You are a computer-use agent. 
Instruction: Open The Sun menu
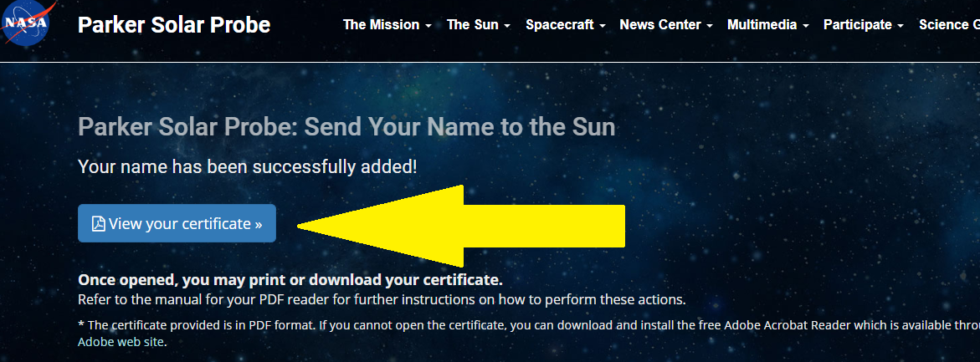472,25
